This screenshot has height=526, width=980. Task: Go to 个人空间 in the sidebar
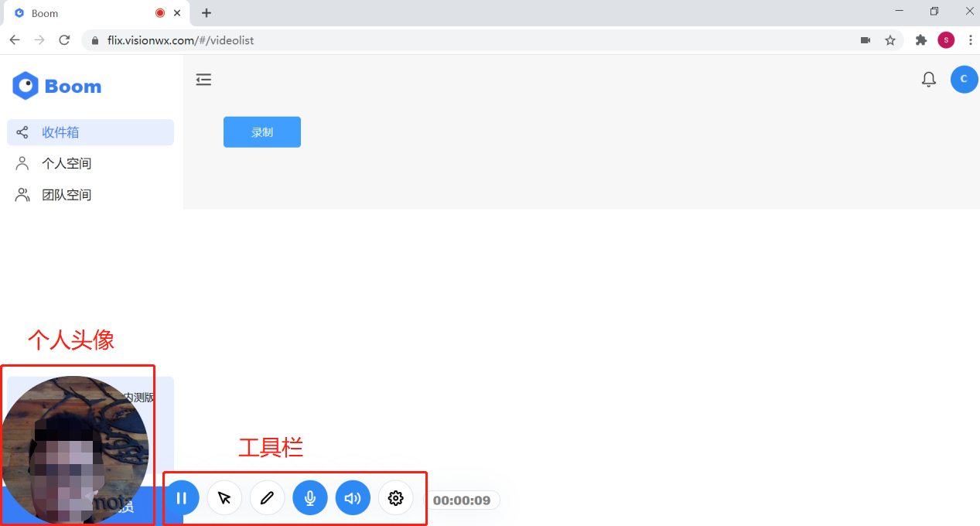90,163
